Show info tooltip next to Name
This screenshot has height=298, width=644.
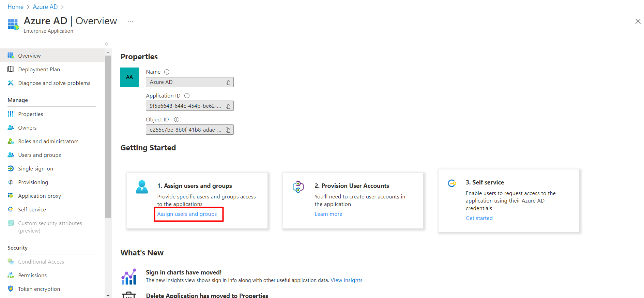tap(167, 72)
